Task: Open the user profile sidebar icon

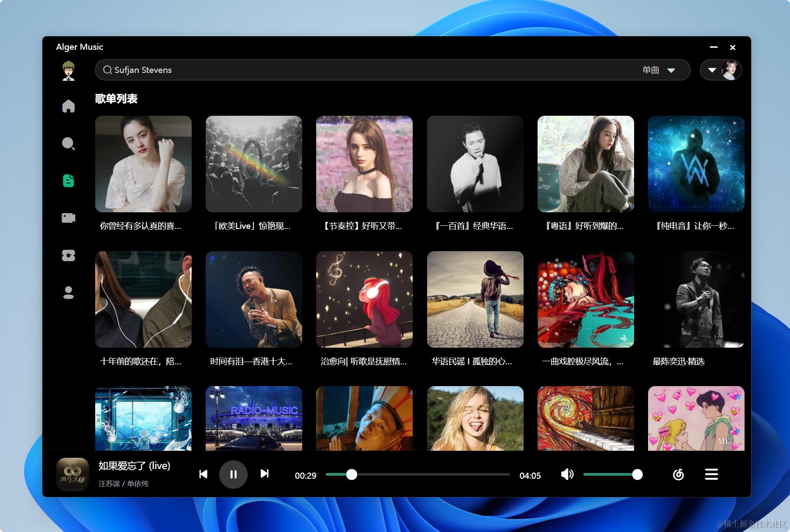Action: (x=69, y=292)
